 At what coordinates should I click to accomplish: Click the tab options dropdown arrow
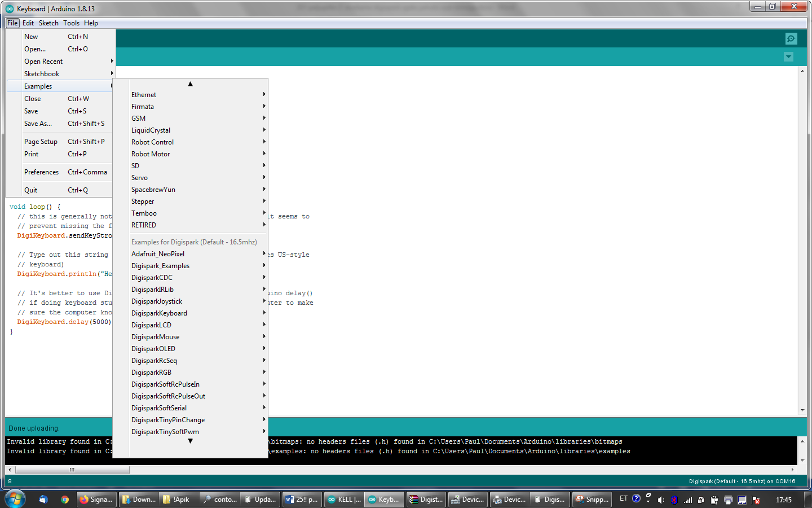pyautogui.click(x=788, y=57)
